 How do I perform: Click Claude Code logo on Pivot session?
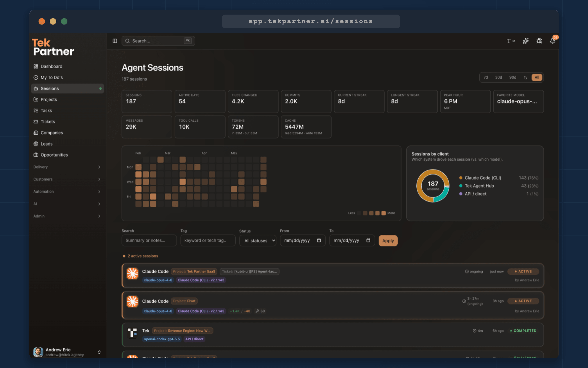132,302
